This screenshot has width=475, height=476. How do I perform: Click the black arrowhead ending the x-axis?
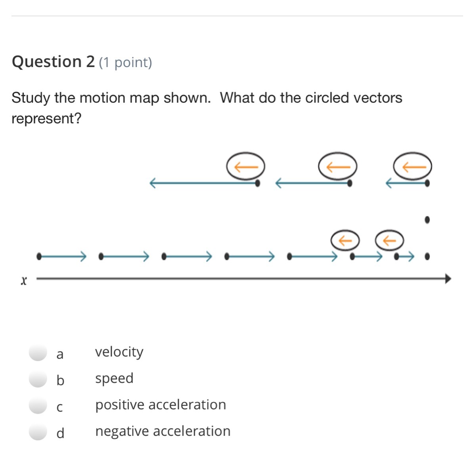448,278
